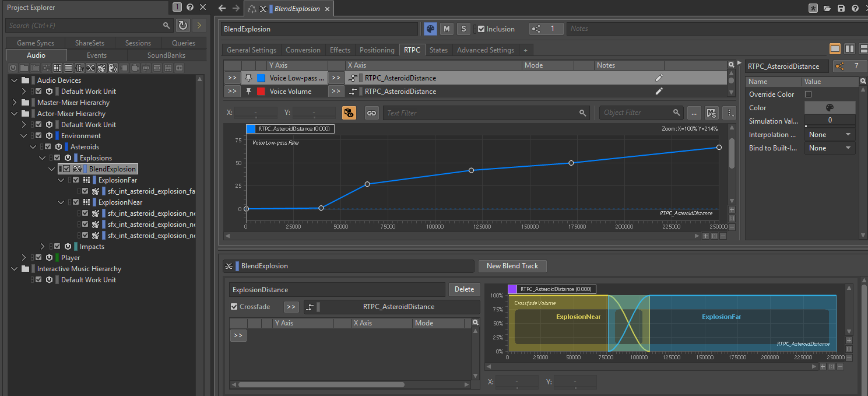Click the Delete button for ExplosionDistance
The image size is (868, 396).
point(464,289)
